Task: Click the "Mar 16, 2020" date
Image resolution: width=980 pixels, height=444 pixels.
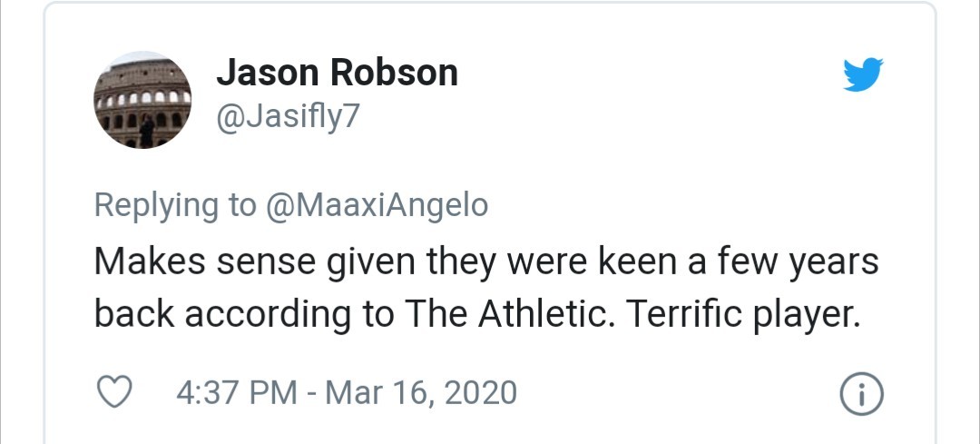Action: click(x=421, y=393)
